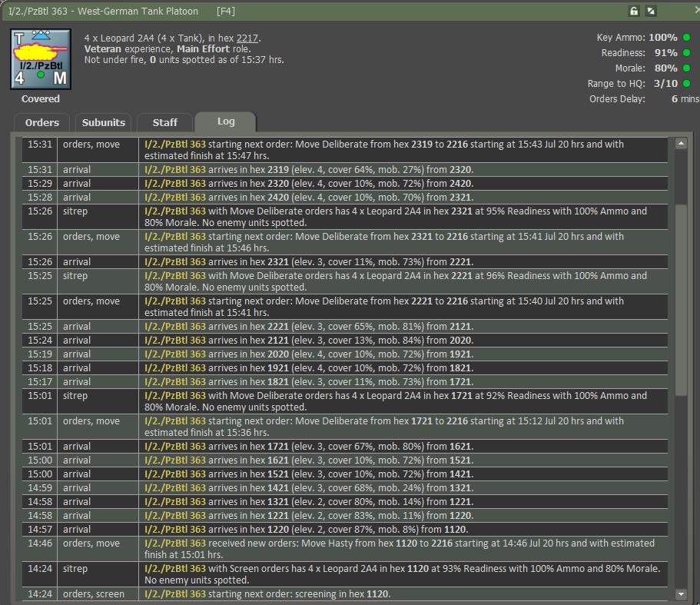The image size is (700, 605).
Task: Select log entry 'arrives in hex 2319'
Action: pos(345,170)
